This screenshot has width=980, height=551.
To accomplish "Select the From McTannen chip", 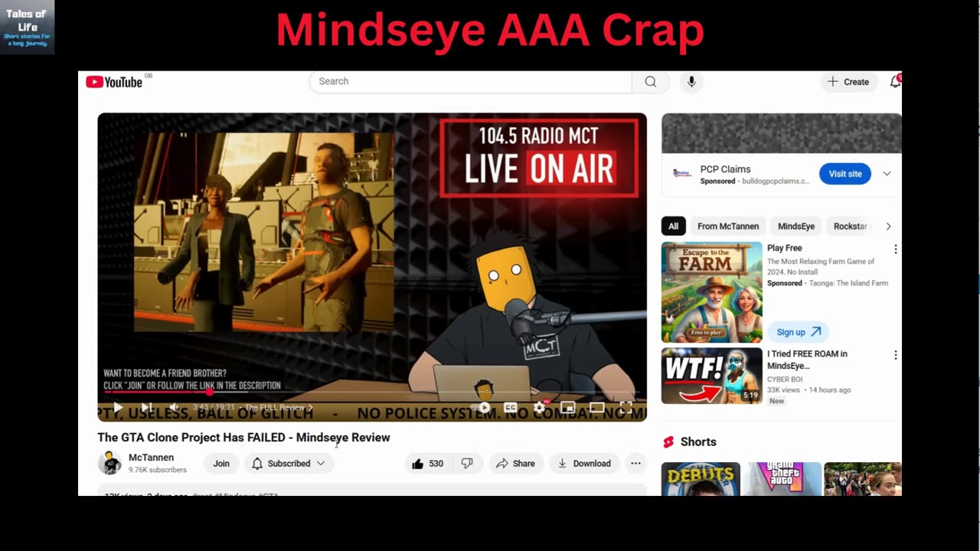I will [728, 227].
